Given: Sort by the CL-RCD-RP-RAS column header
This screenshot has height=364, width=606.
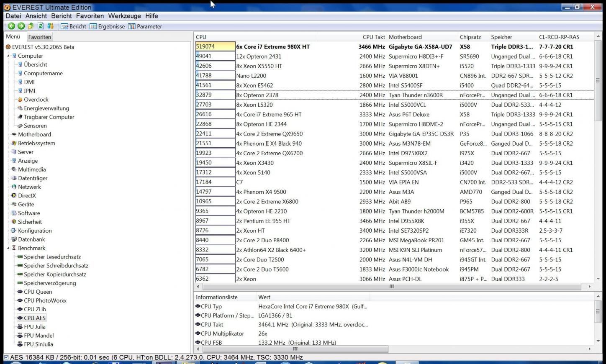Looking at the screenshot, I should [565, 37].
